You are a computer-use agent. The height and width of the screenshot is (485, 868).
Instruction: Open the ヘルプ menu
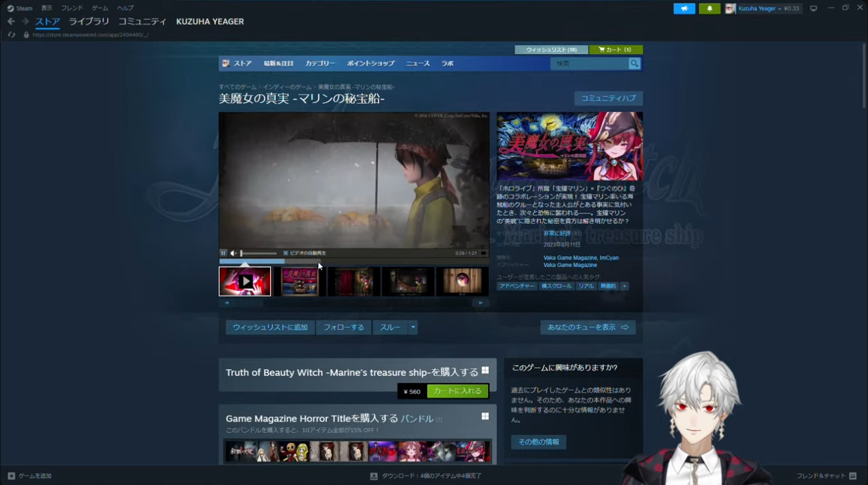tap(125, 8)
